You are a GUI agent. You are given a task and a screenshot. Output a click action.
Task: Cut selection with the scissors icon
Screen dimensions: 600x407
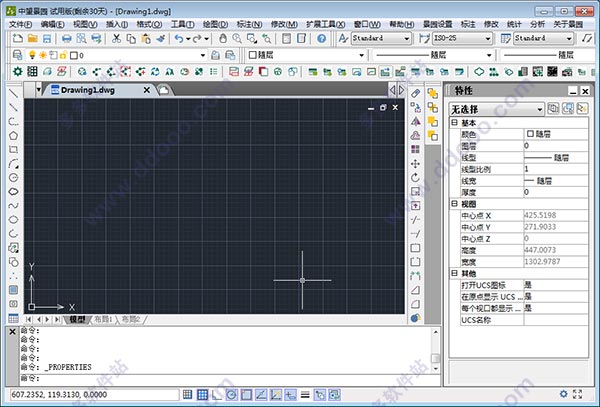click(116, 38)
